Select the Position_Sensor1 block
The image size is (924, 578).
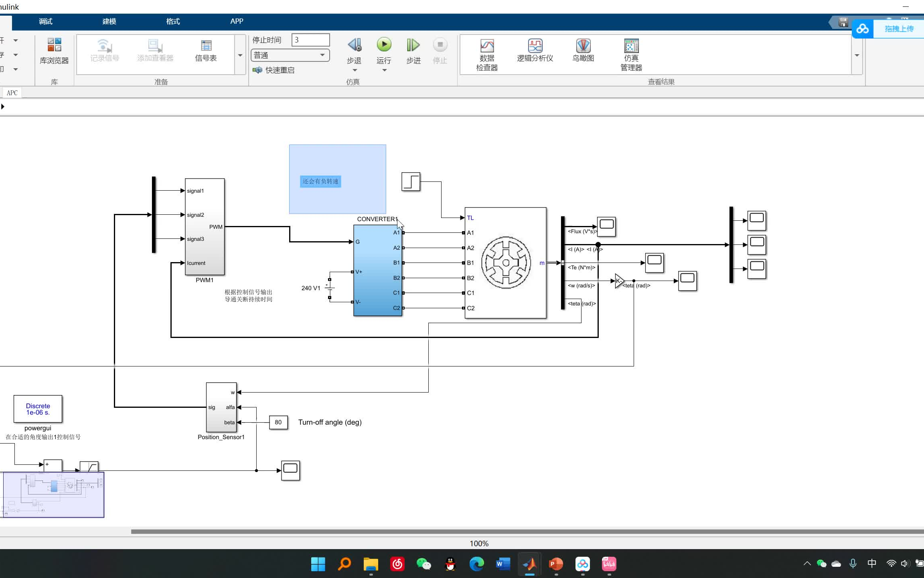coord(221,407)
